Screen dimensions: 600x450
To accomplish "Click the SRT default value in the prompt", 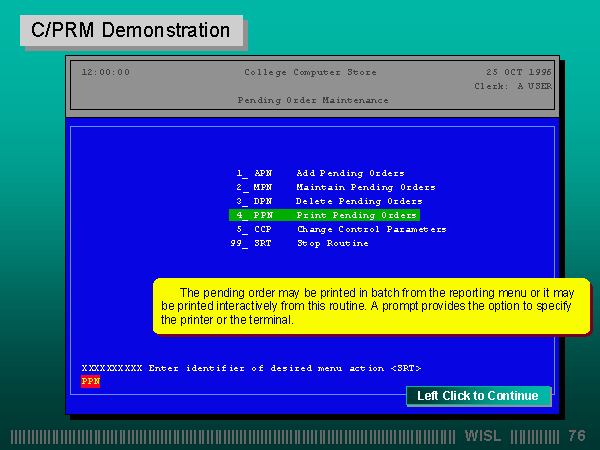I will point(405,368).
